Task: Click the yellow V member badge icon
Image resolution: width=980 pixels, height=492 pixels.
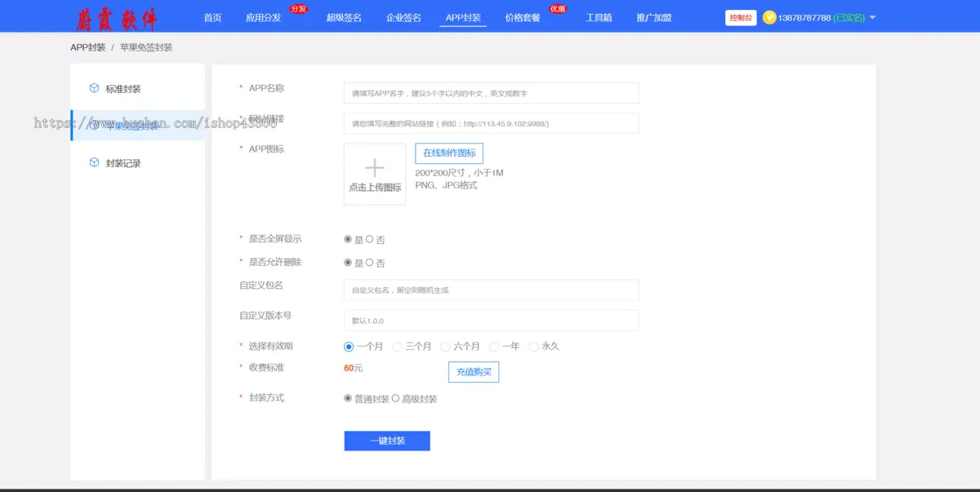Action: [x=769, y=17]
